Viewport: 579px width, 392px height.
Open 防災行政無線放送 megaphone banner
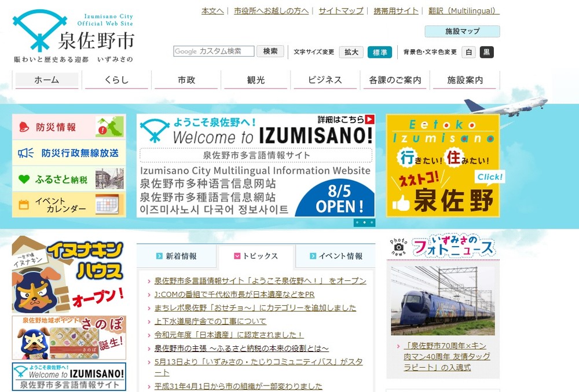click(x=69, y=153)
